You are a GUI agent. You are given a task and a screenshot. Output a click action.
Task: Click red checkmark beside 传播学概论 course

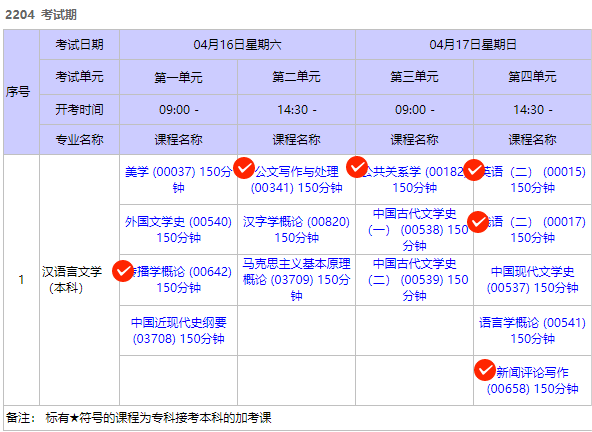pyautogui.click(x=123, y=271)
